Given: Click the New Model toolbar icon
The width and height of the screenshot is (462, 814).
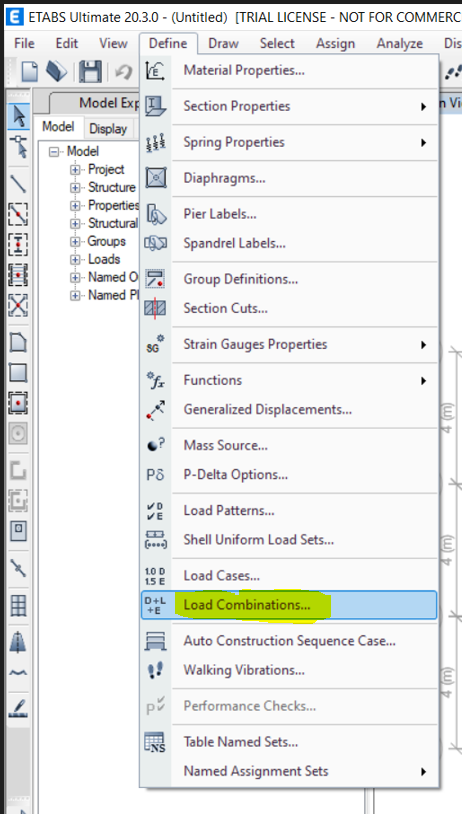Looking at the screenshot, I should point(30,71).
